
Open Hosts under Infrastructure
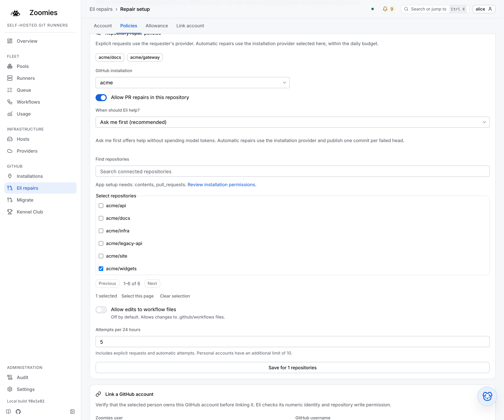(40, 139)
